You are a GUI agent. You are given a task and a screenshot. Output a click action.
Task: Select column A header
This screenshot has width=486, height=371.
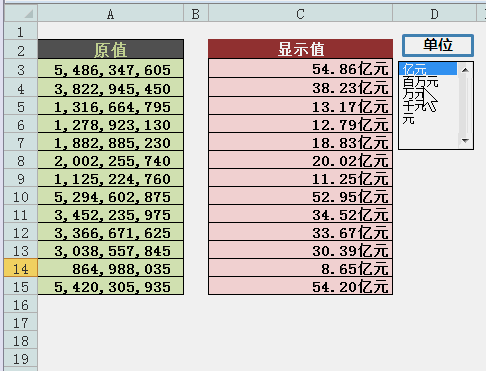pyautogui.click(x=111, y=14)
